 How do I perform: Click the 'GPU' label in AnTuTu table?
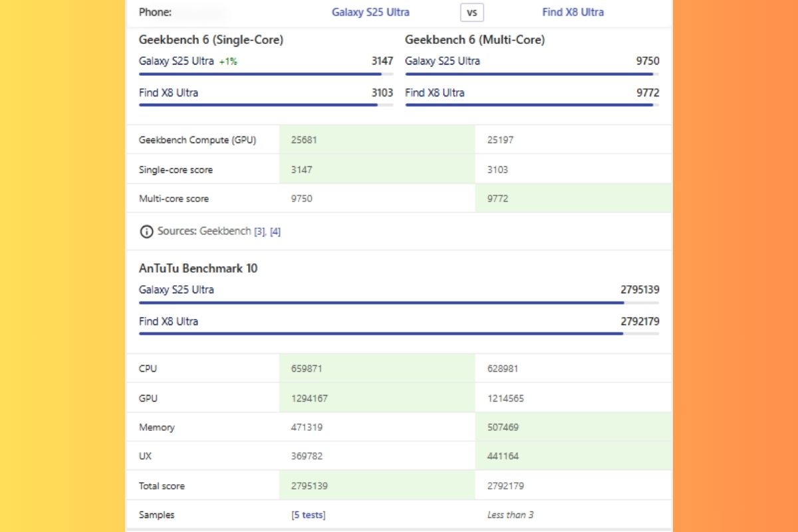coord(148,398)
